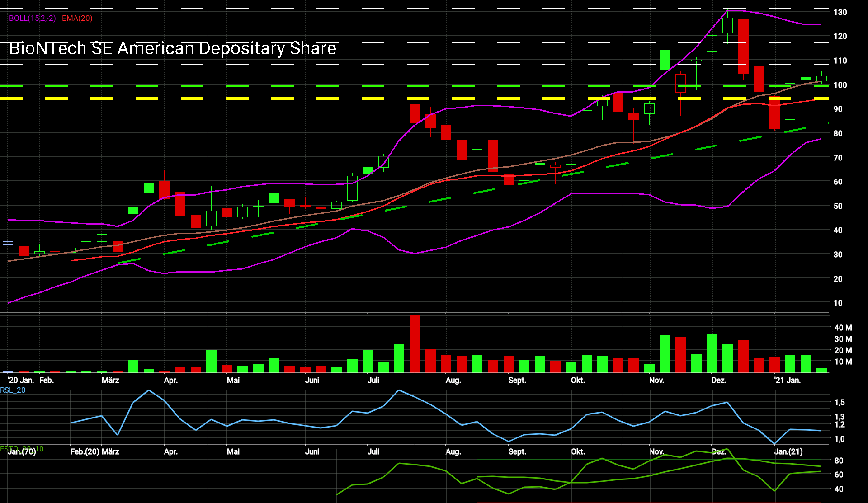Click the 30 price axis label
This screenshot has height=503, width=868.
click(x=838, y=254)
